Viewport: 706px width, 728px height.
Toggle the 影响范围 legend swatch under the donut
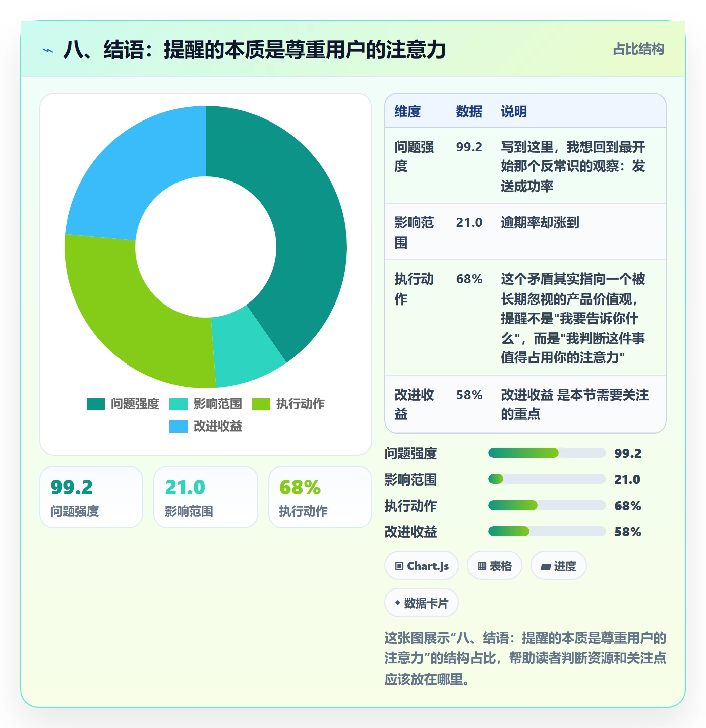[179, 404]
